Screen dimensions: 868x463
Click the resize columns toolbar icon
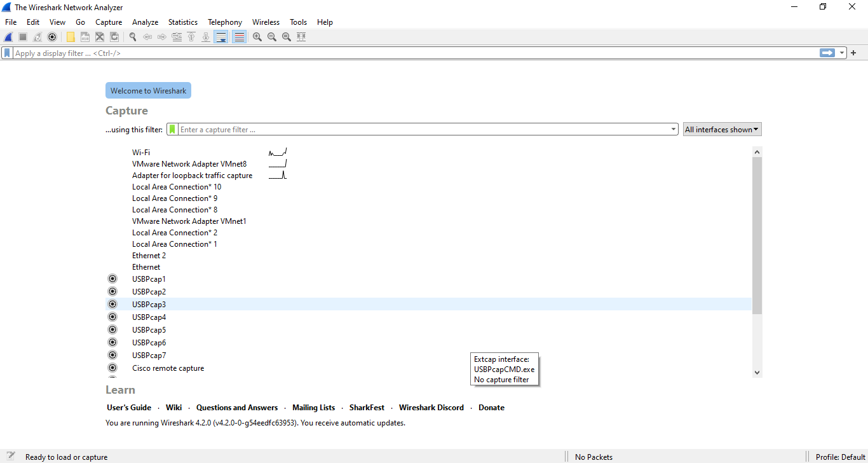tap(301, 37)
